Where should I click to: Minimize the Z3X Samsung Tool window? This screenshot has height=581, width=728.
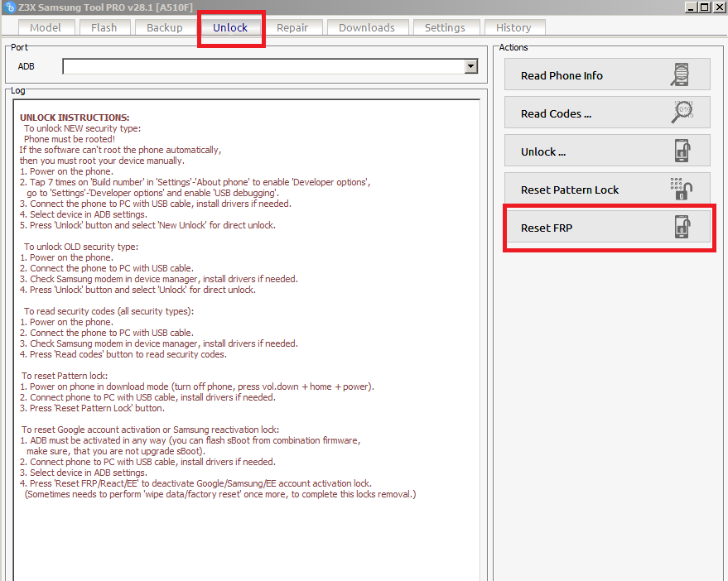691,7
